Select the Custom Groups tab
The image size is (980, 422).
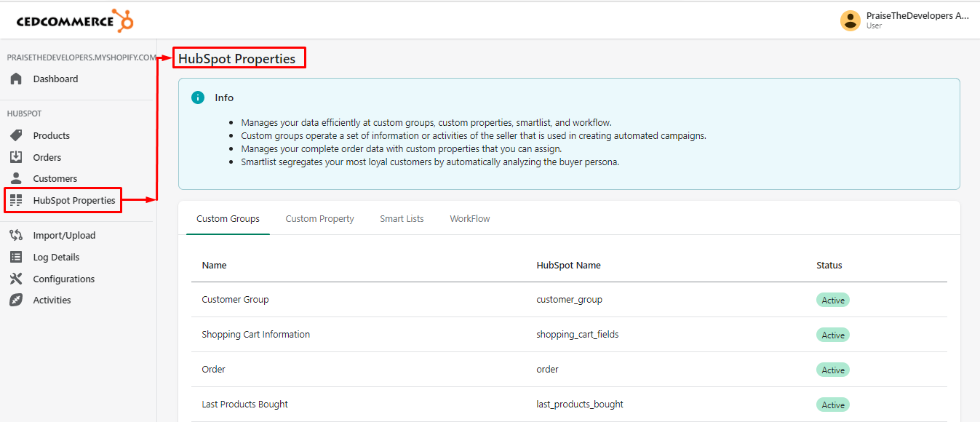click(228, 218)
